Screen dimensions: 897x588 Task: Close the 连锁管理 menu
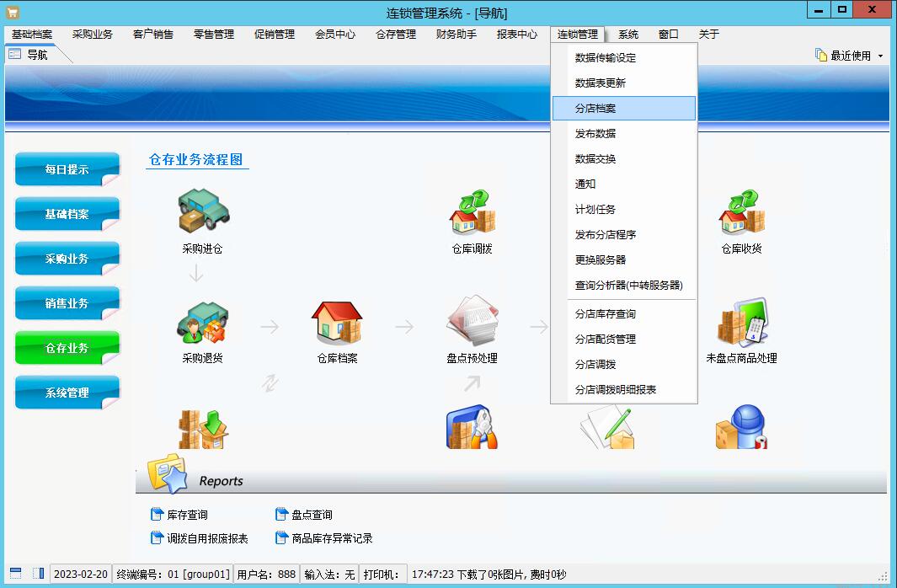coord(578,35)
